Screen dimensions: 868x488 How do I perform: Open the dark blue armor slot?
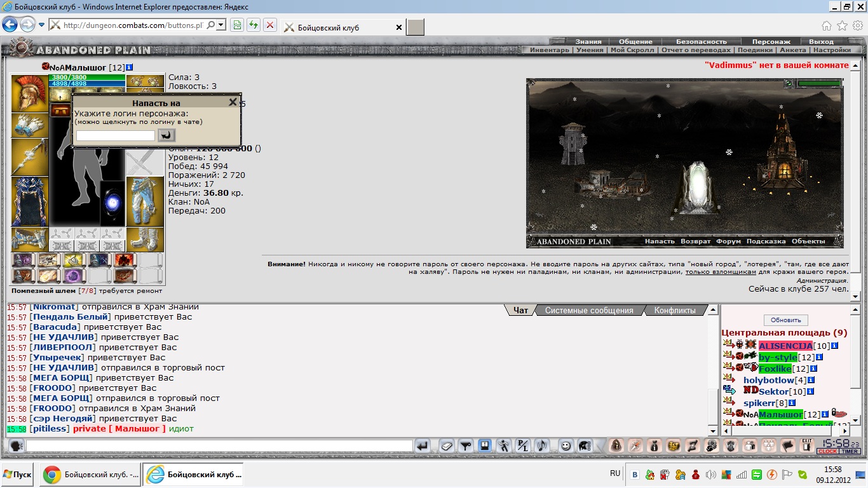(30, 201)
